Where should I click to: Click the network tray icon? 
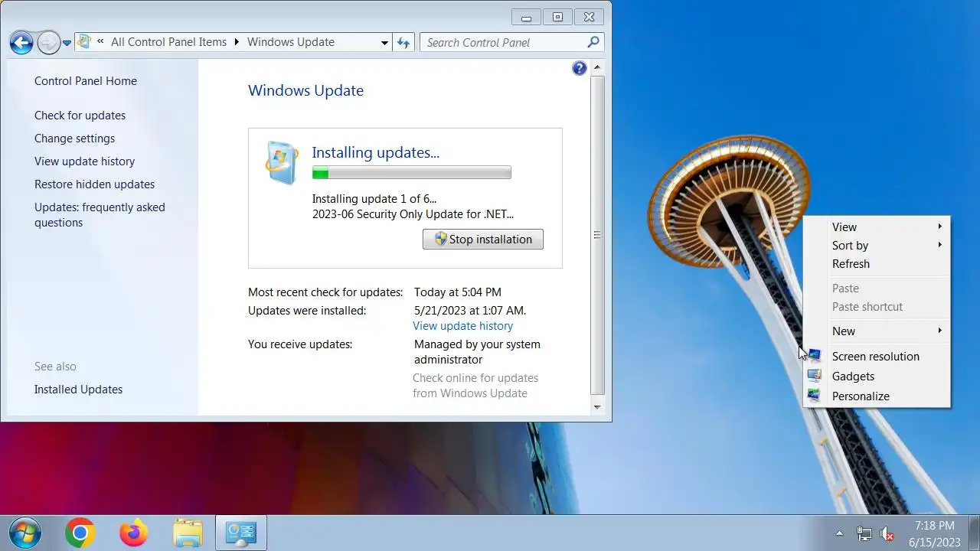point(864,533)
